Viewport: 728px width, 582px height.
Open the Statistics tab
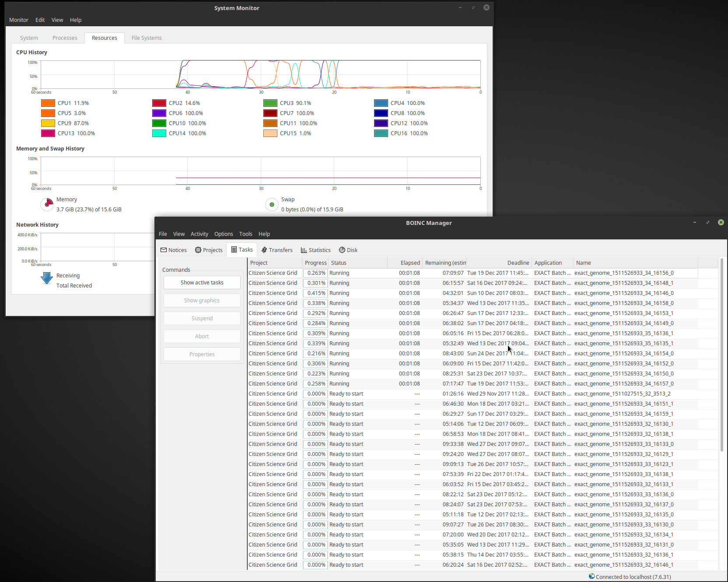(x=315, y=250)
